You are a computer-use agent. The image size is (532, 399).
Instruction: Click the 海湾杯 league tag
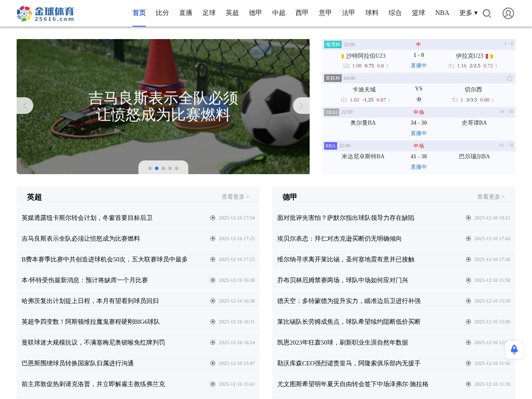332,44
